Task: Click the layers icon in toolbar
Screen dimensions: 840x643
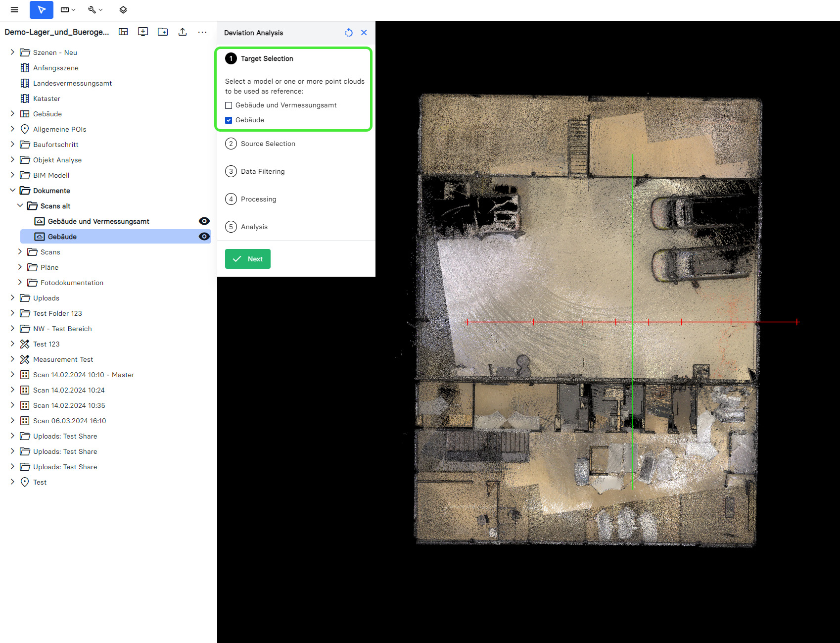Action: (123, 10)
